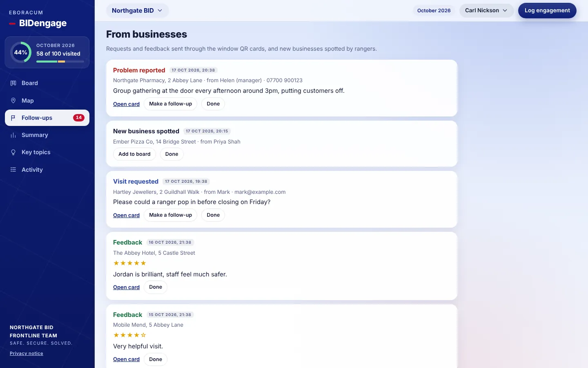The width and height of the screenshot is (588, 368).
Task: Open card for Mobile Mend feedback
Action: 126,359
